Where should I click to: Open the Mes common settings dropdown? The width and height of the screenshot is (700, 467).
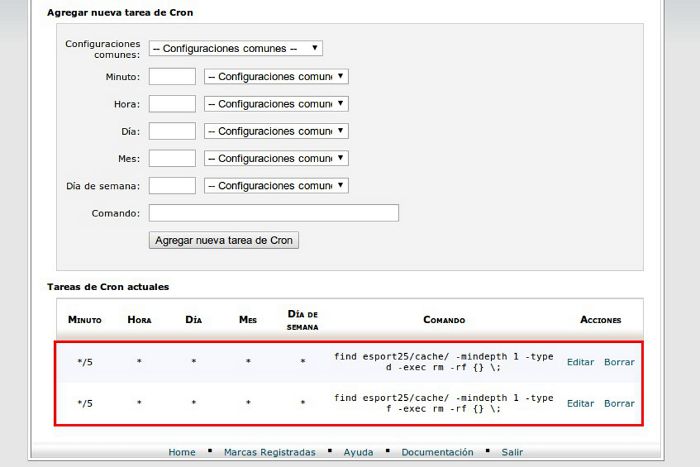276,158
